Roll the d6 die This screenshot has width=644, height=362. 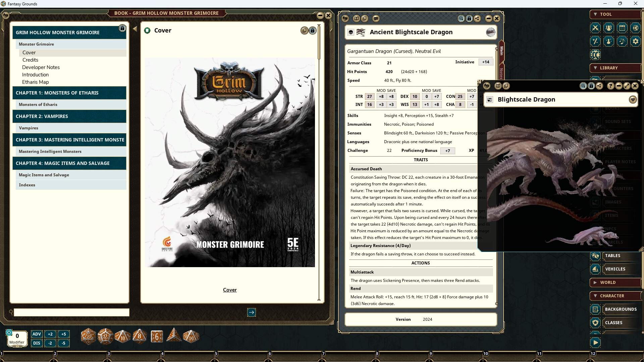(x=157, y=337)
